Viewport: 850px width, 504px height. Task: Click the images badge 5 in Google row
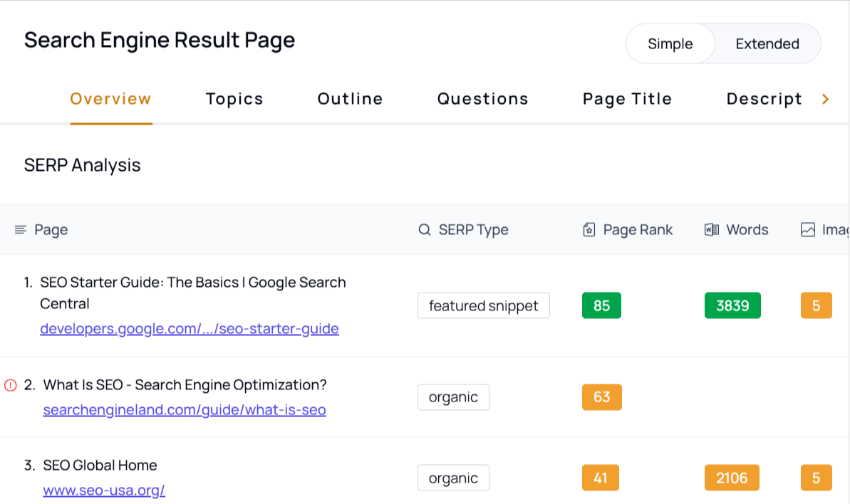click(x=816, y=305)
